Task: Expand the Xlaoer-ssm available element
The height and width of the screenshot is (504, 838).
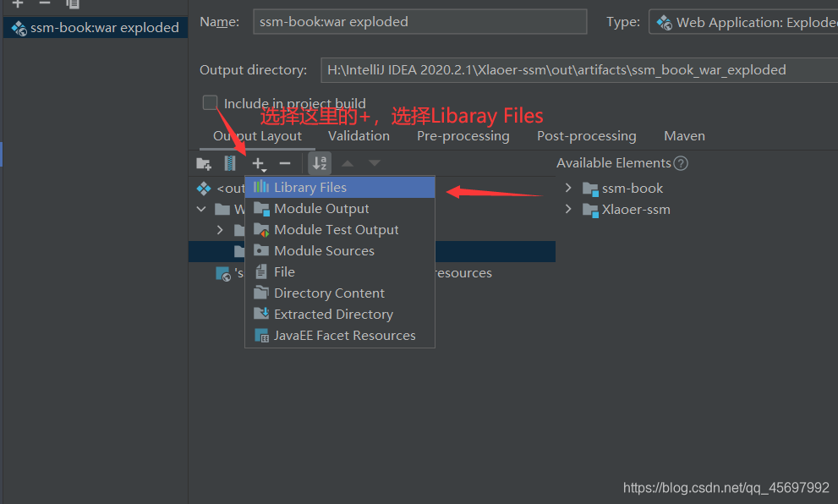Action: coord(568,209)
